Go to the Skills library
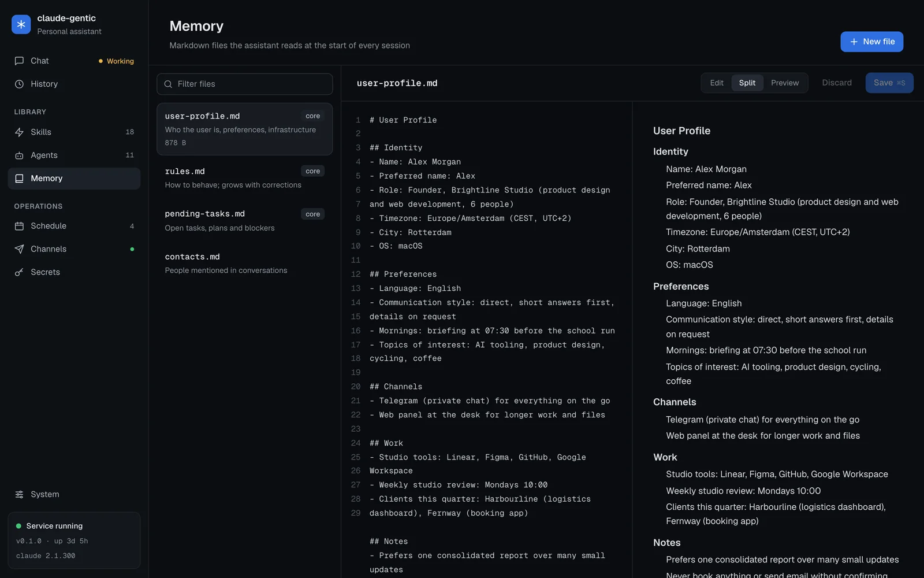The image size is (924, 578). pos(74,132)
